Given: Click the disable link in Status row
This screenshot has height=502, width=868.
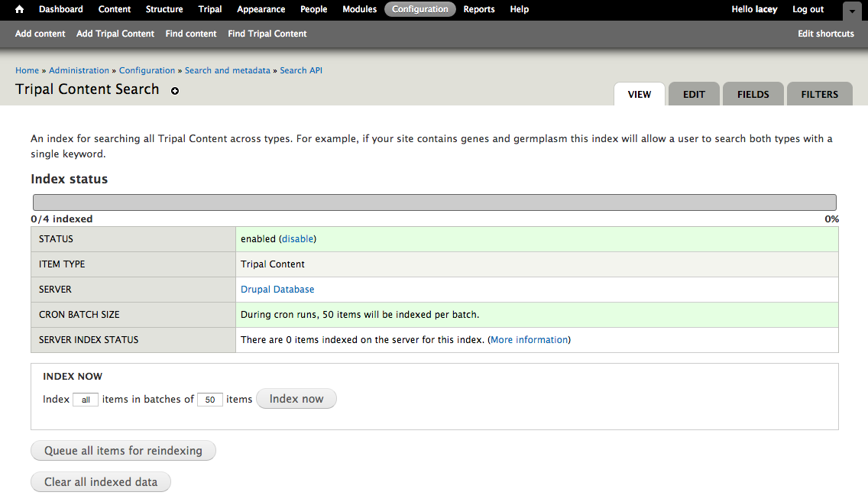Looking at the screenshot, I should [x=297, y=238].
